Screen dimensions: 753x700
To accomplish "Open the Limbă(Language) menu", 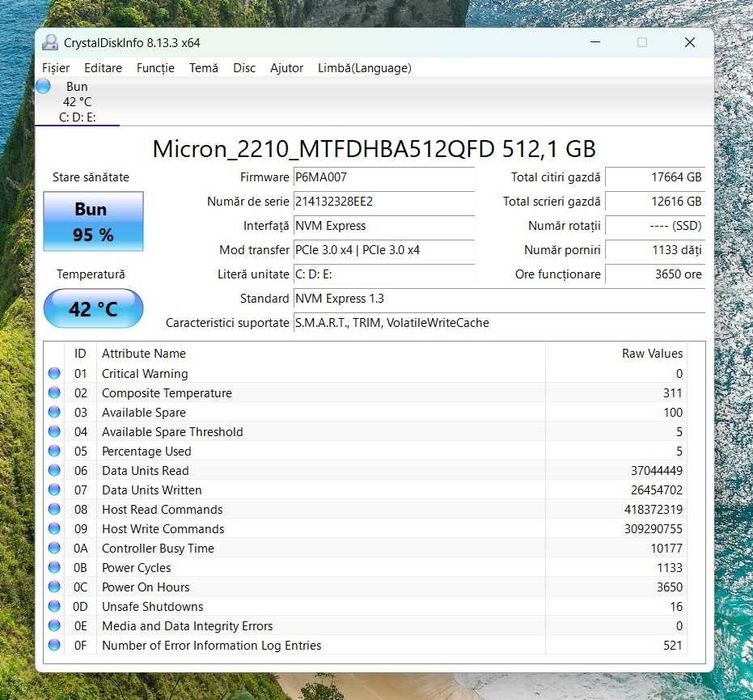I will [364, 68].
